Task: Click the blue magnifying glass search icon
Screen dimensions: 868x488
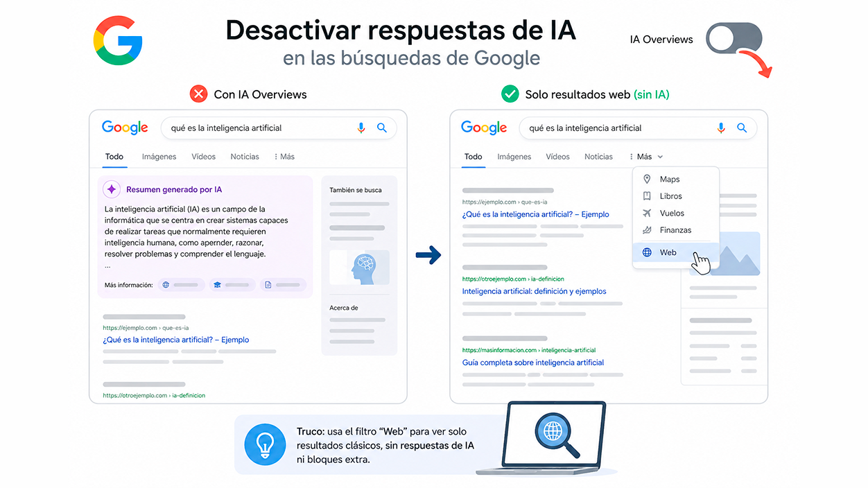Action: coord(382,128)
